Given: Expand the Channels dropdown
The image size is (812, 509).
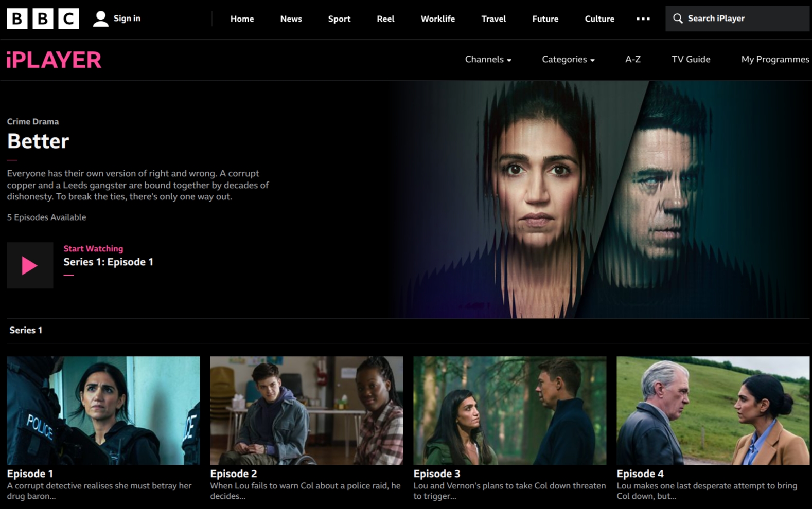Looking at the screenshot, I should [488, 60].
